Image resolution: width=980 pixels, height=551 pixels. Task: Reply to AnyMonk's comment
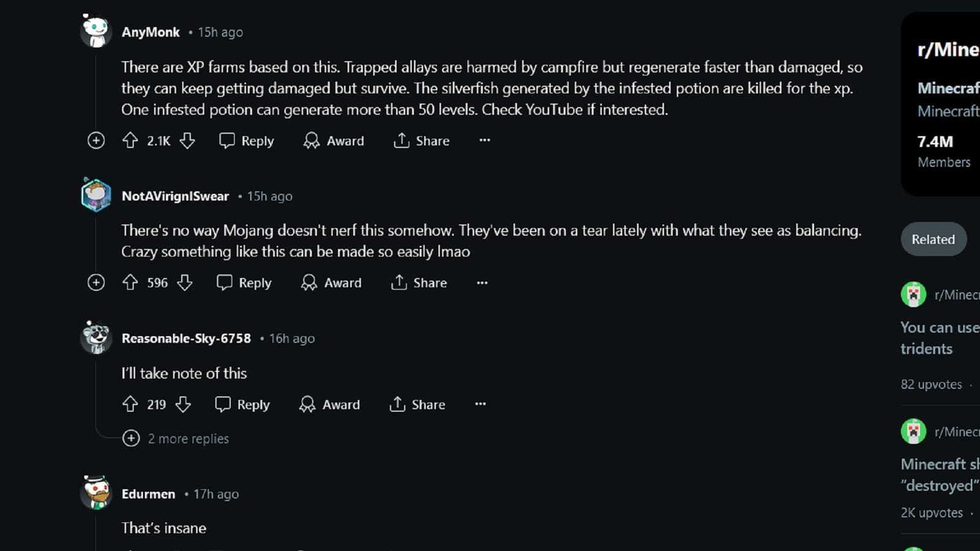point(247,141)
